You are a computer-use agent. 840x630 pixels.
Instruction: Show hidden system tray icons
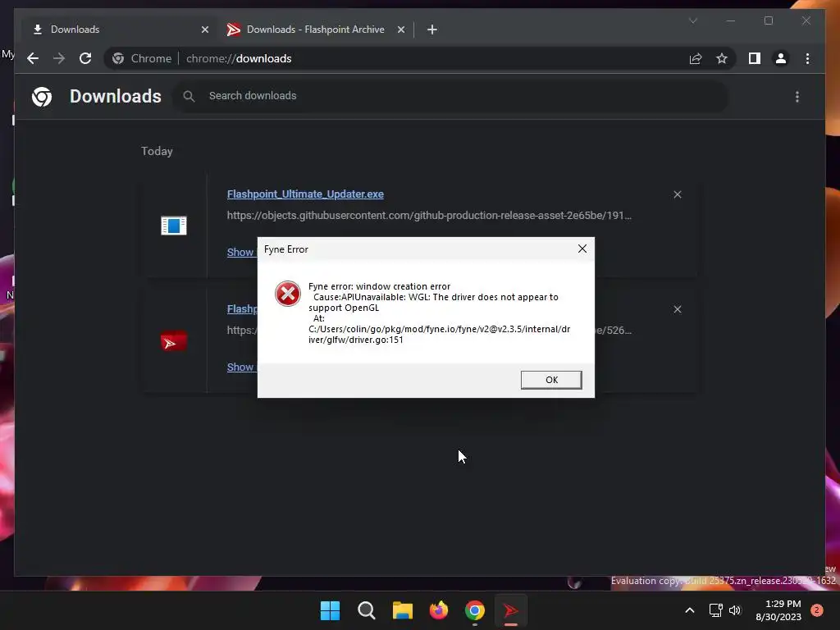pos(689,610)
